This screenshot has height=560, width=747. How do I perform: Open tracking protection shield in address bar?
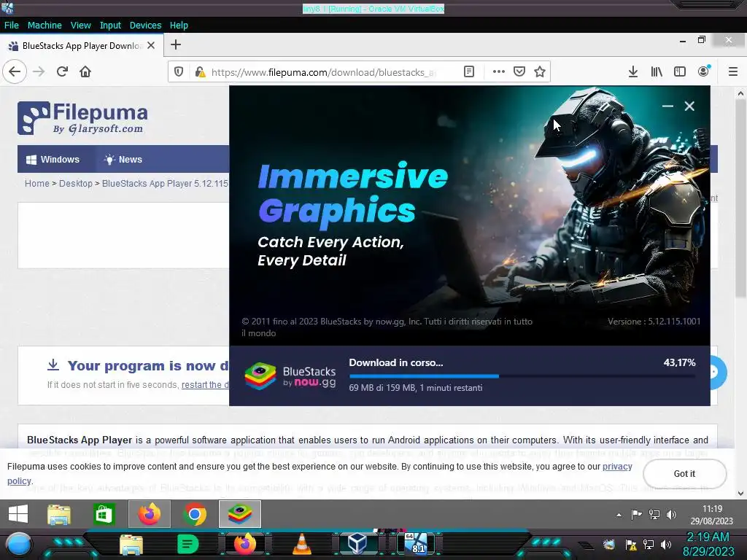click(179, 72)
